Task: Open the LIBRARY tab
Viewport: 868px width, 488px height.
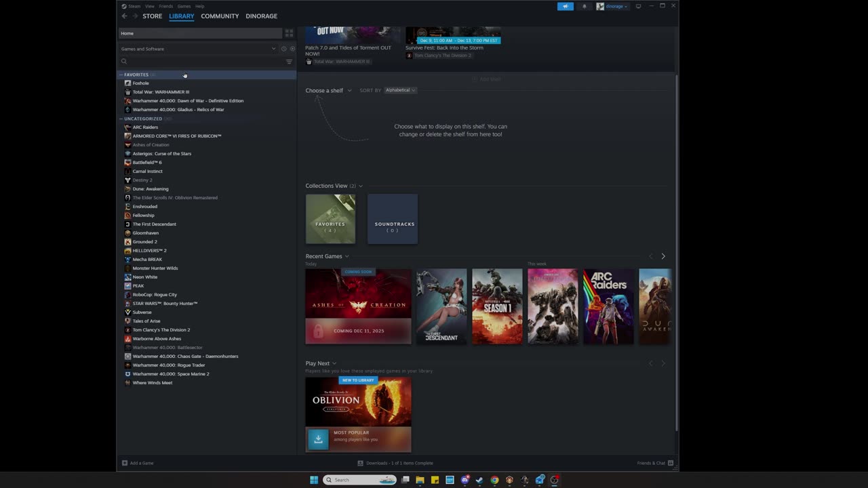Action: [181, 16]
